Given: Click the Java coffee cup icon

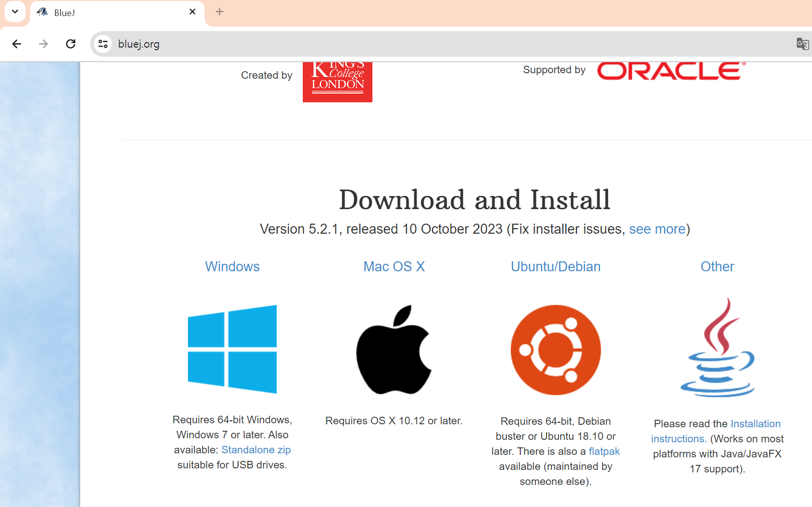Looking at the screenshot, I should coord(717,348).
